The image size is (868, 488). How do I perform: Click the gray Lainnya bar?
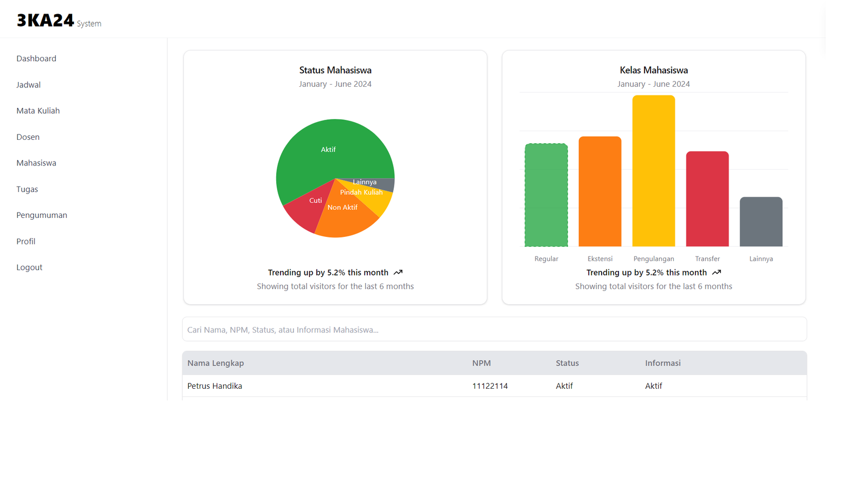pyautogui.click(x=761, y=222)
